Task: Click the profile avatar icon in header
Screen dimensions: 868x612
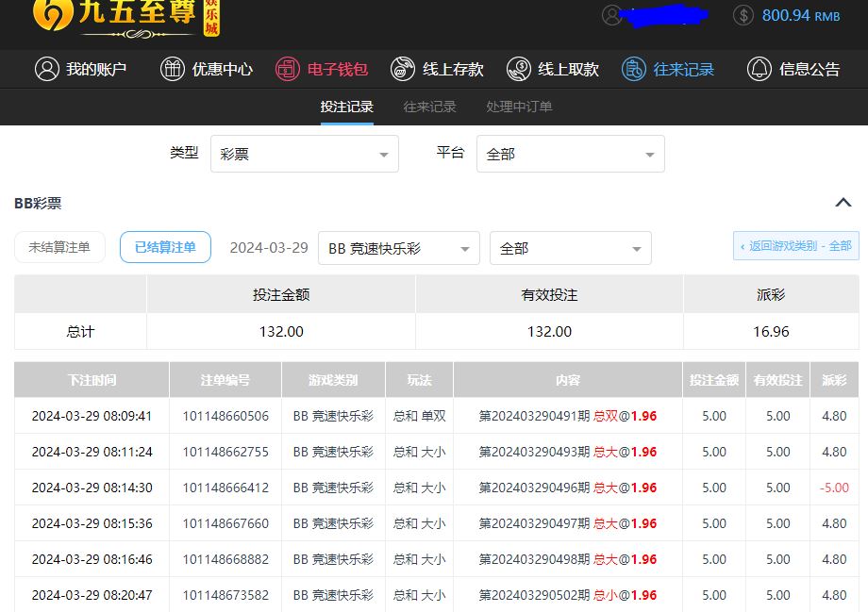Action: [611, 15]
